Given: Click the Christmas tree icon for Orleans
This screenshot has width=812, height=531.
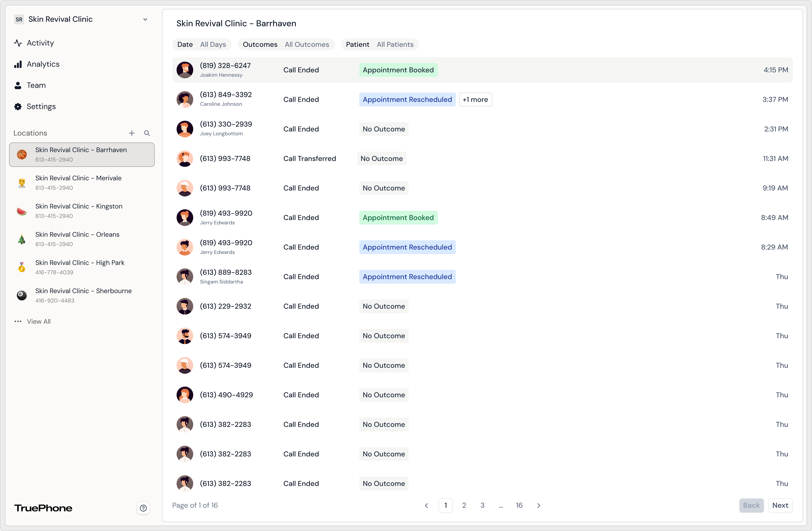Looking at the screenshot, I should point(22,239).
